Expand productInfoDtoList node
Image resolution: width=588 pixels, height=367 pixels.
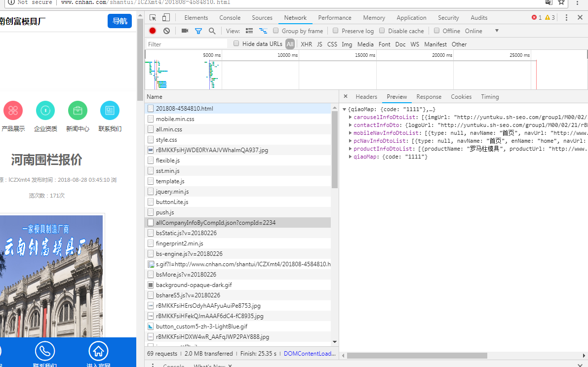[x=350, y=149]
